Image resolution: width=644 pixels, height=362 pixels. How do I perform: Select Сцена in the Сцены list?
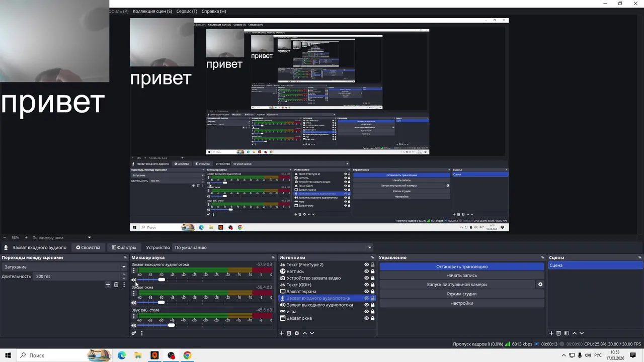[595, 265]
